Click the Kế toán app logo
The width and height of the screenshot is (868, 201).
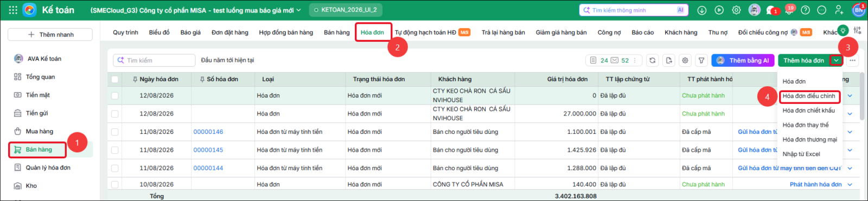click(x=30, y=10)
